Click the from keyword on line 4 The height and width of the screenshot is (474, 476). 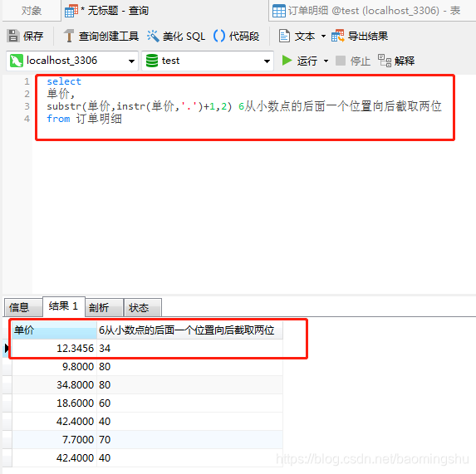point(58,119)
